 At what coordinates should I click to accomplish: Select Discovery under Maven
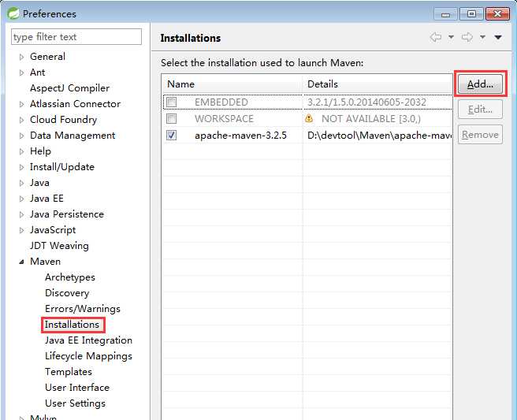point(67,293)
